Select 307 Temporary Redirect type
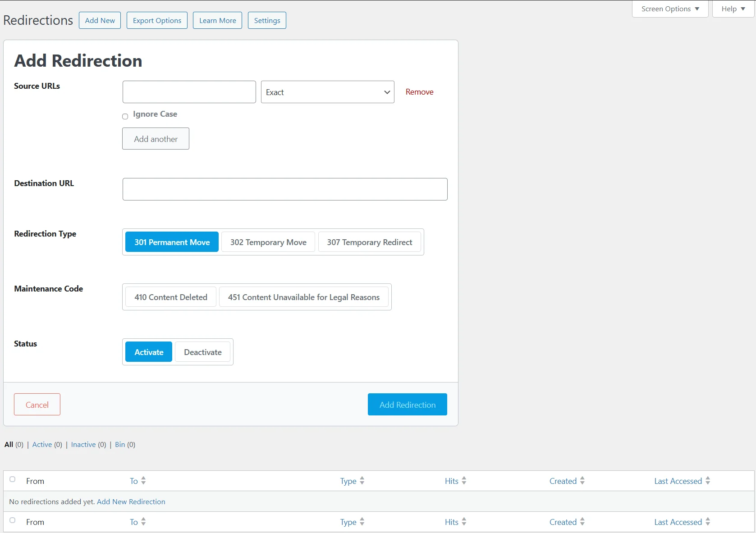 click(x=370, y=242)
